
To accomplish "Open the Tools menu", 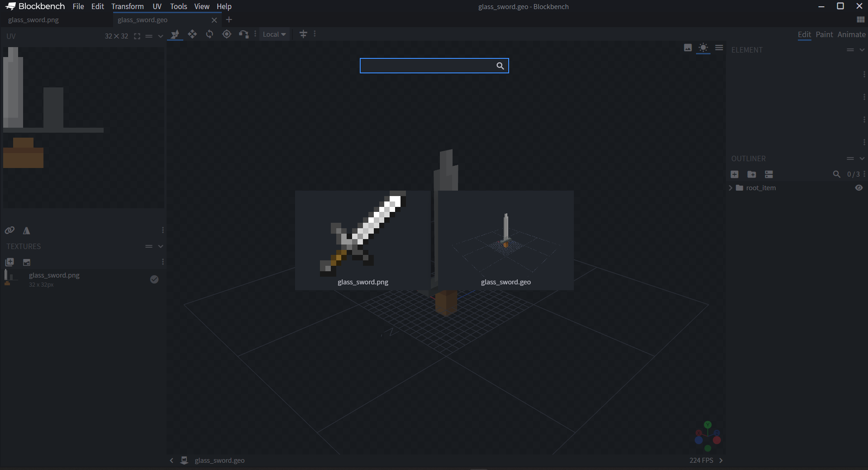I will (x=179, y=6).
